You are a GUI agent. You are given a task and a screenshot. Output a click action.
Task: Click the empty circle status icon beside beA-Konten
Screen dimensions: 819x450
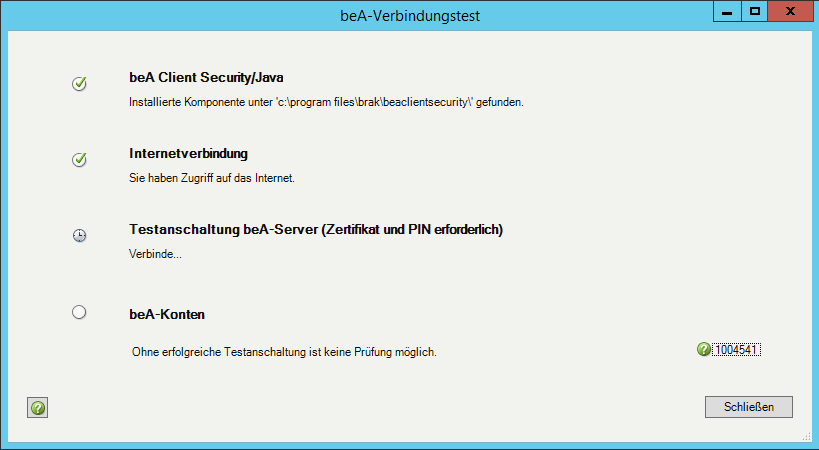(80, 312)
